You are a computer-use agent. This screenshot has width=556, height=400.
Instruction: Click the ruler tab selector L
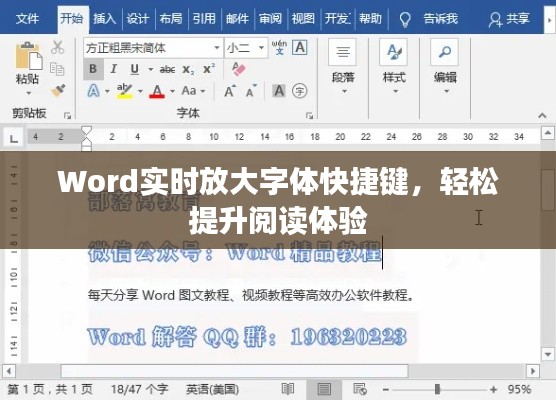point(13,138)
